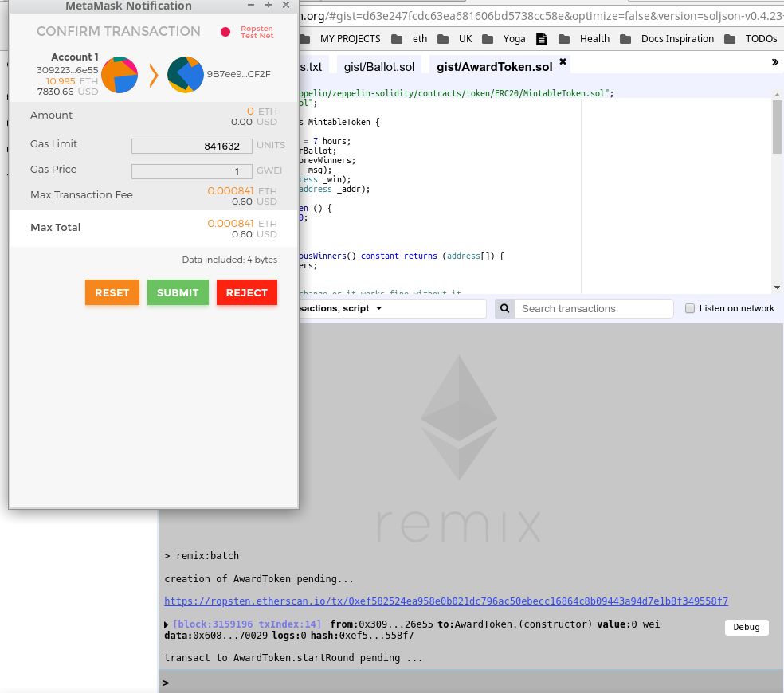
Task: Click the orange arrow between account icons
Action: (x=154, y=76)
